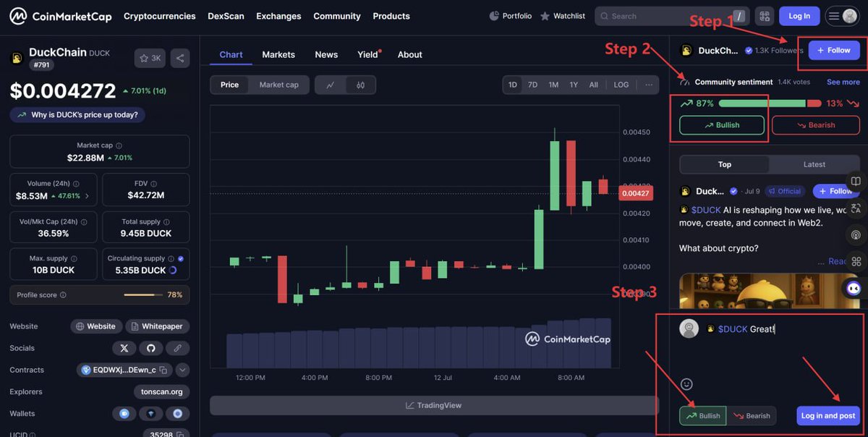Follow DuckChain in the community header

pos(834,50)
